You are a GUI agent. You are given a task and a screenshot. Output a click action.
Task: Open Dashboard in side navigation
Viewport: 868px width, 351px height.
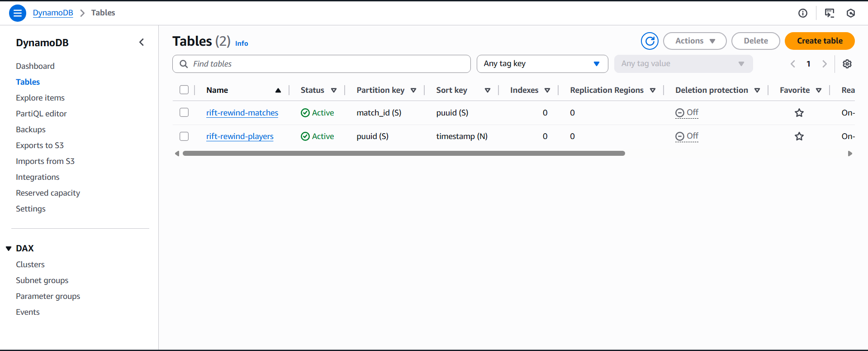(x=35, y=66)
